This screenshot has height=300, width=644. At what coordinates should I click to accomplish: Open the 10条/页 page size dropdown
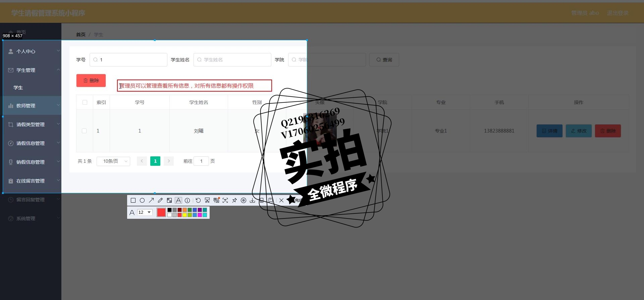[113, 161]
